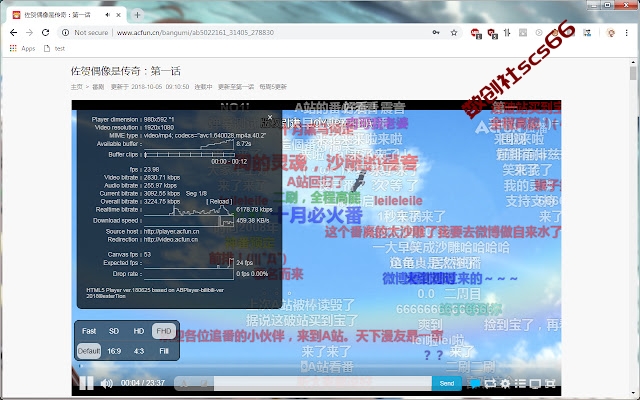Image resolution: width=640 pixels, height=400 pixels.
Task: Mute tab via speaker icon on tab
Action: coord(107,15)
